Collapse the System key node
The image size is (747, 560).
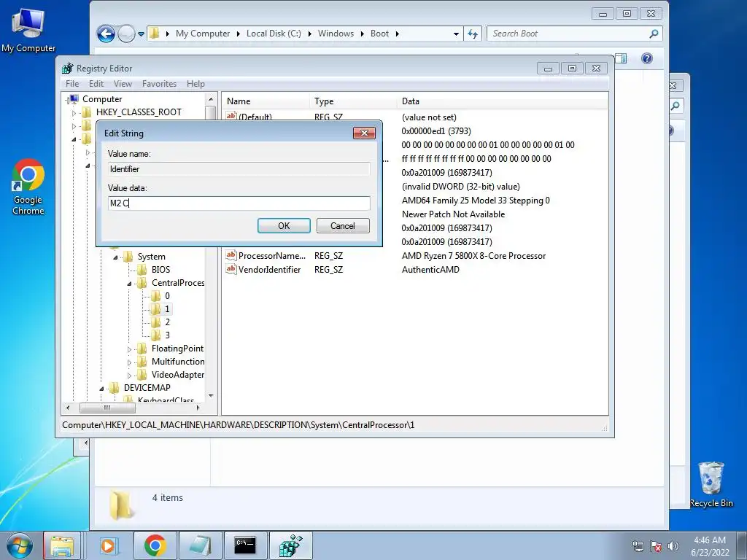coord(115,257)
